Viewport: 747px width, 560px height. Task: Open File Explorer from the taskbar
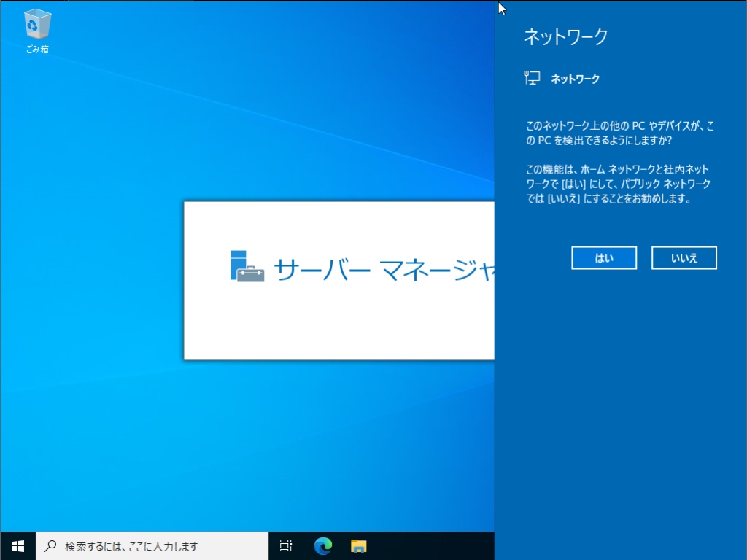359,545
